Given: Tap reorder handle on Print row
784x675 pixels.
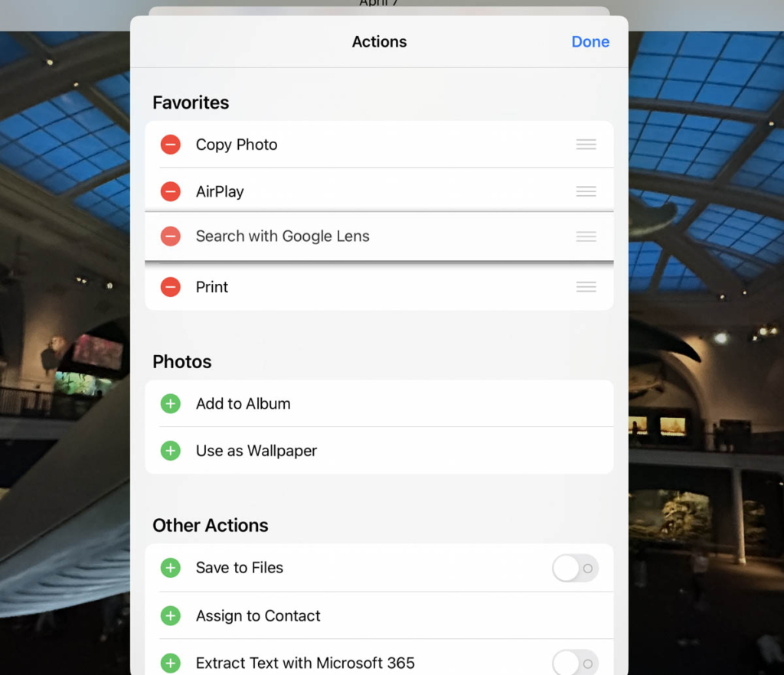Looking at the screenshot, I should coord(586,287).
